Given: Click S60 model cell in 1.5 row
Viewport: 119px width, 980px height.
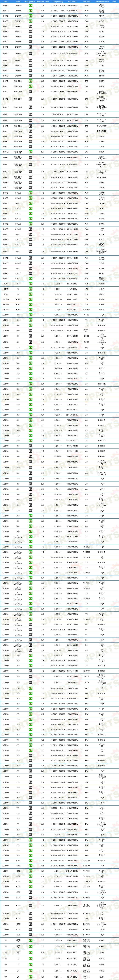Looking at the screenshot, I should (x=18, y=315).
